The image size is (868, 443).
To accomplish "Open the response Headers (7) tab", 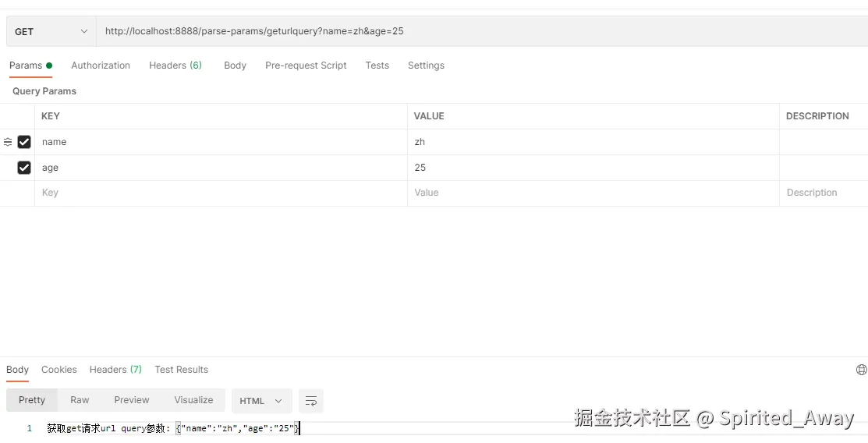I will click(x=115, y=370).
